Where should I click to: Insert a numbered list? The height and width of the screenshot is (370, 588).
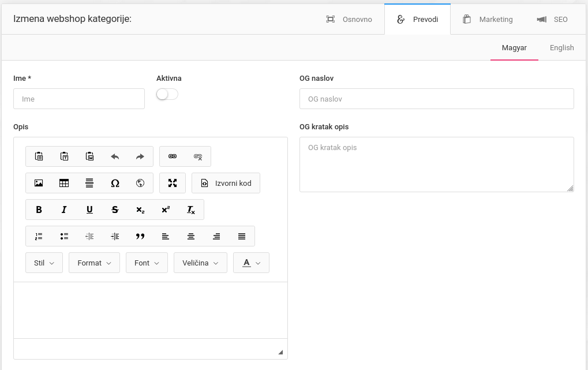click(39, 236)
